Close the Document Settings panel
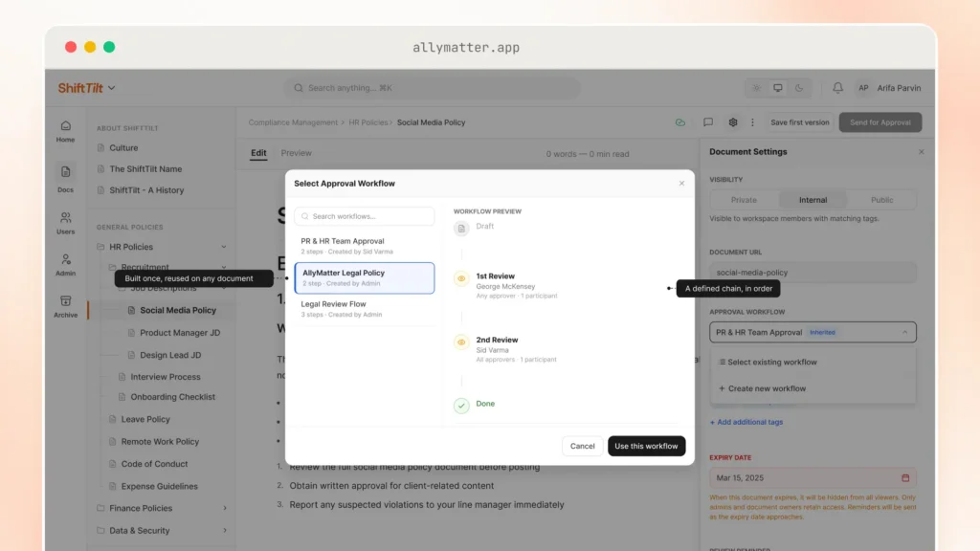980x551 pixels. pos(922,152)
